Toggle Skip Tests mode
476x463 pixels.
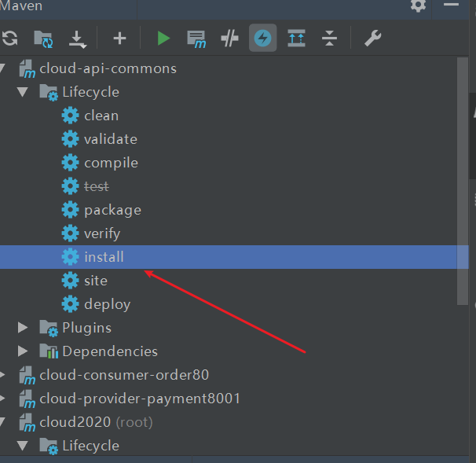pos(229,39)
